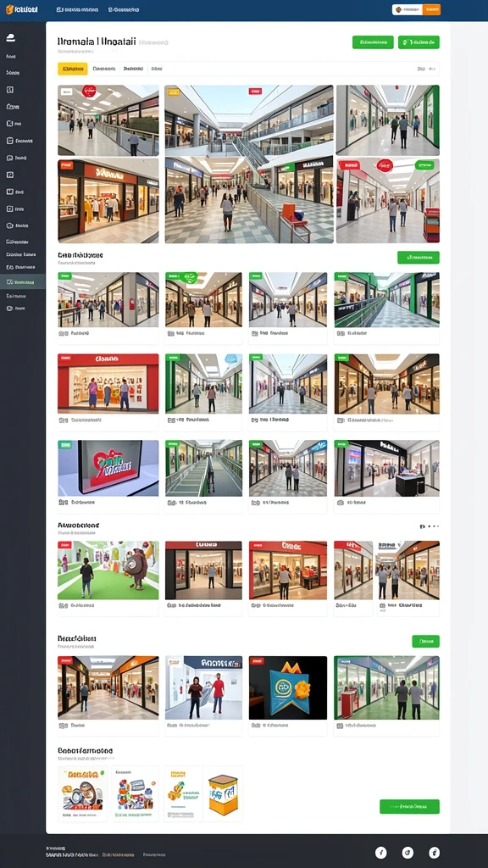Open the red storefront thumbnail in the grid
The width and height of the screenshot is (488, 868).
pos(108,383)
